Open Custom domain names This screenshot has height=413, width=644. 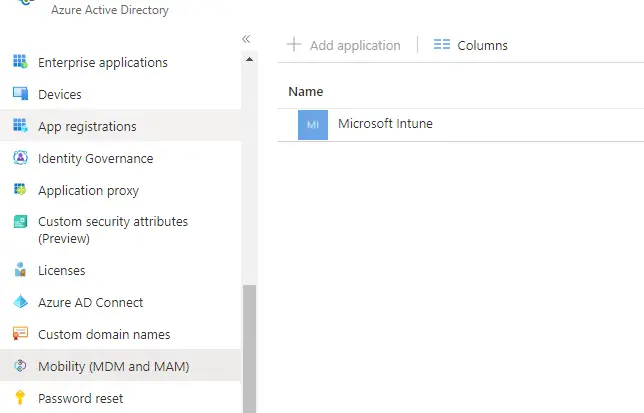coord(120,334)
